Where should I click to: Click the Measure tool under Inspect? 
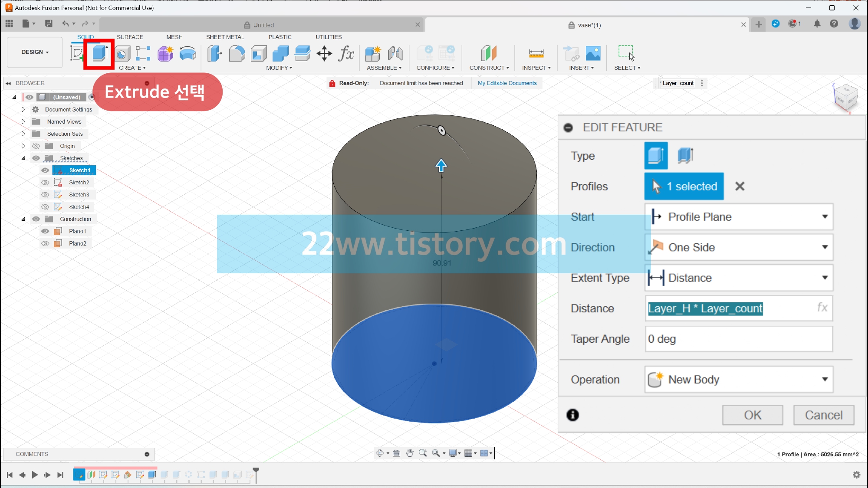click(x=536, y=54)
